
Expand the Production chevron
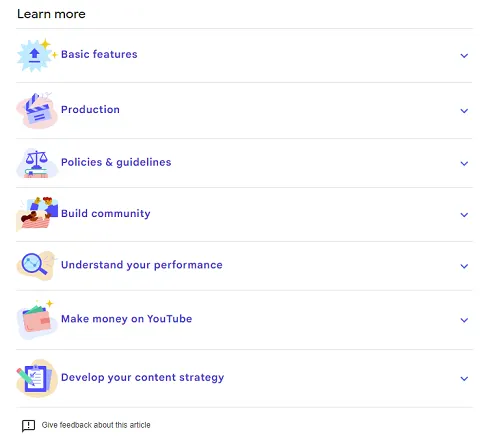(464, 111)
